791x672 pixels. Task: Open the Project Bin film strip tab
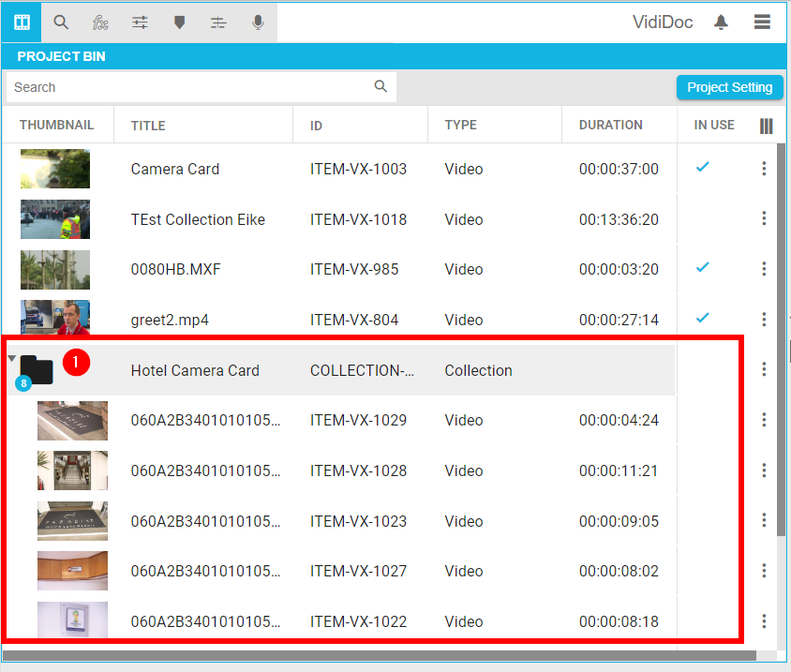22,22
